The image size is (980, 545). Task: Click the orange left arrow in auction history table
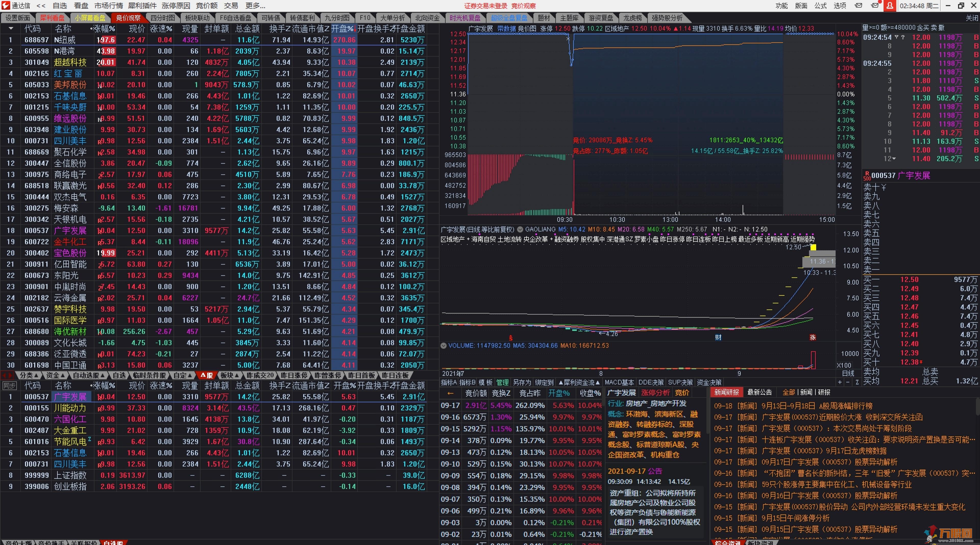(x=450, y=393)
